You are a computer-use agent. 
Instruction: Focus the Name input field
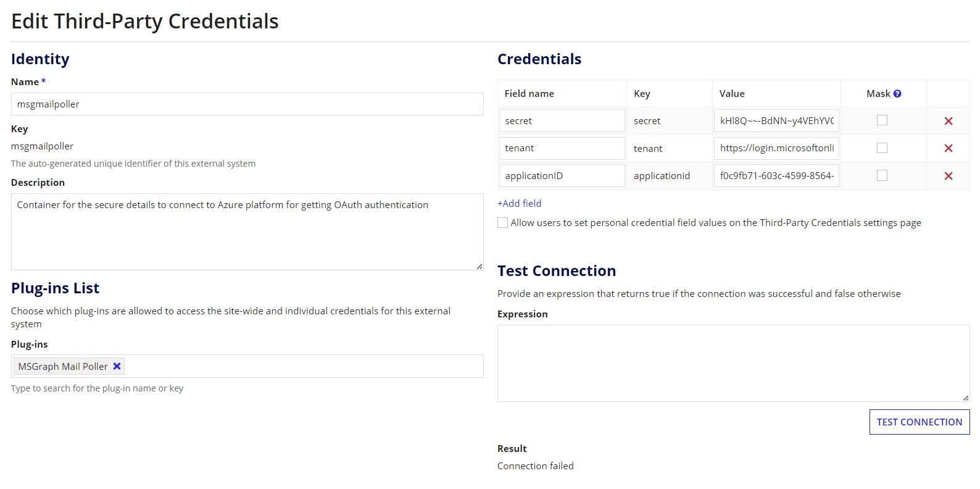pyautogui.click(x=247, y=104)
